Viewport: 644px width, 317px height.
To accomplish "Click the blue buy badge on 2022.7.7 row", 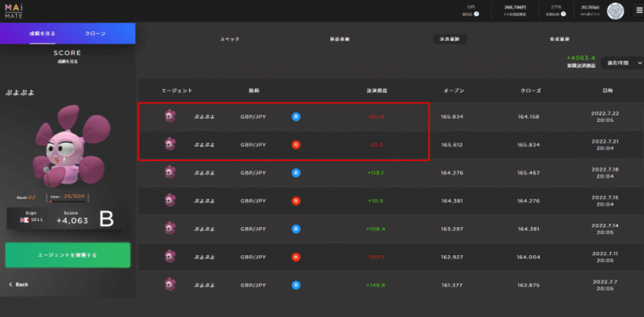I will click(296, 285).
